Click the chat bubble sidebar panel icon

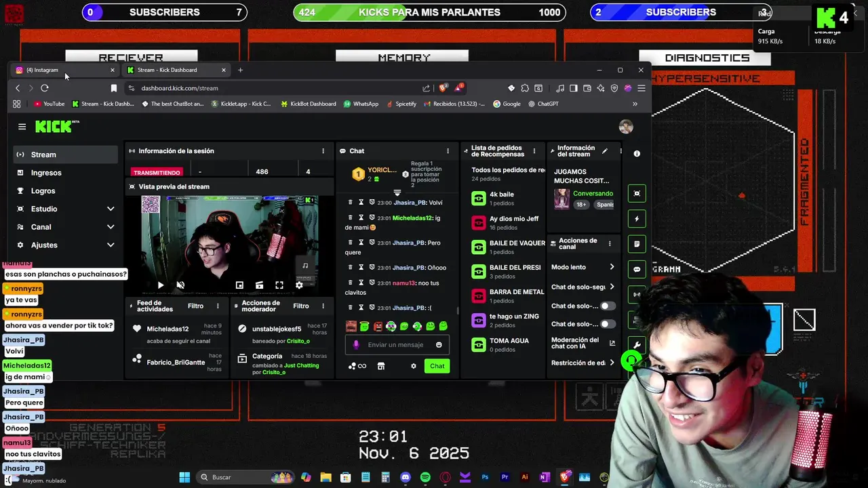tap(637, 269)
